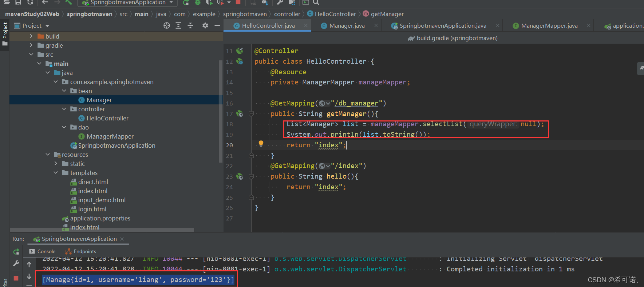Expand the static folder
Screen dimensions: 644x287
[x=56, y=163]
